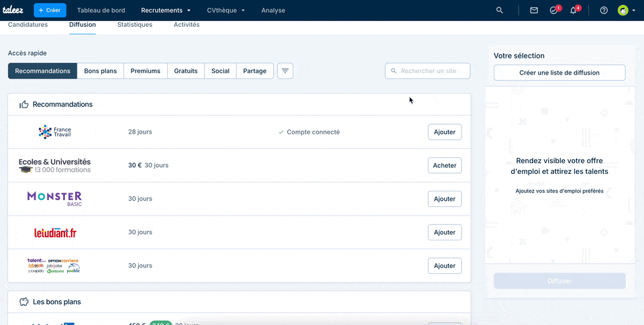Open tasks checkmark icon with badge
Screen dimensions: 644x325
(x=554, y=10)
